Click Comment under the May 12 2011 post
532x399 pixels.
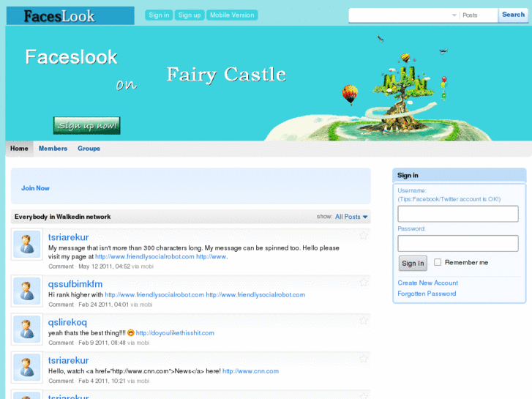coord(61,266)
